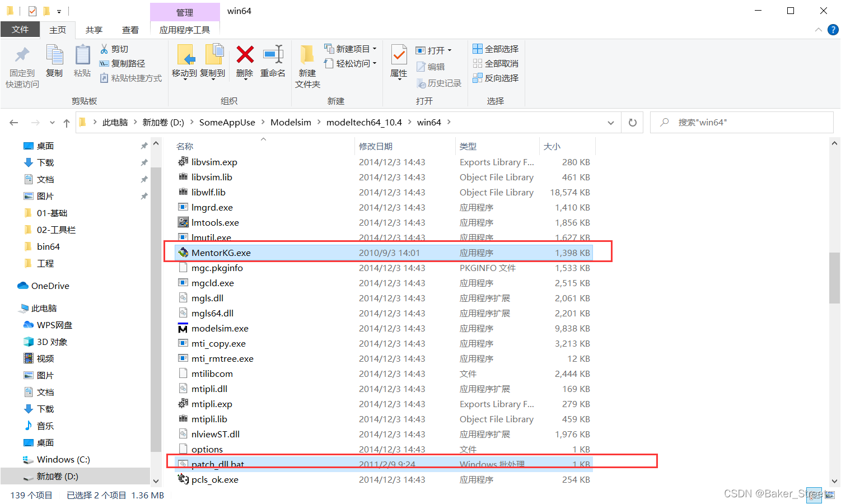Open Copy To (复制到) menu
This screenshot has width=841, height=504.
tap(213, 62)
